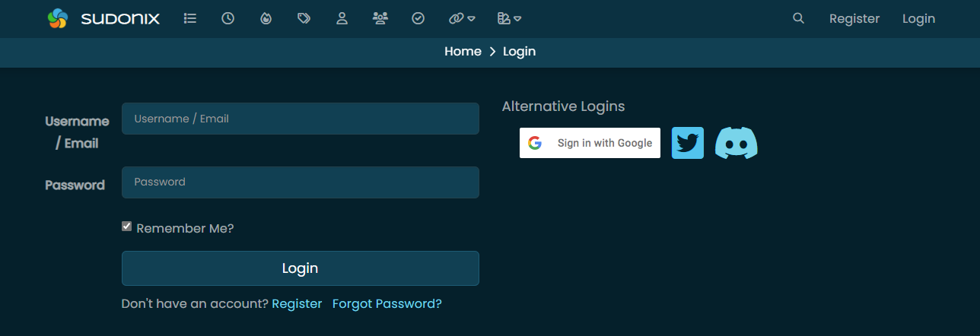The width and height of the screenshot is (980, 336).
Task: Toggle the Remember Me checkbox
Action: 127,227
